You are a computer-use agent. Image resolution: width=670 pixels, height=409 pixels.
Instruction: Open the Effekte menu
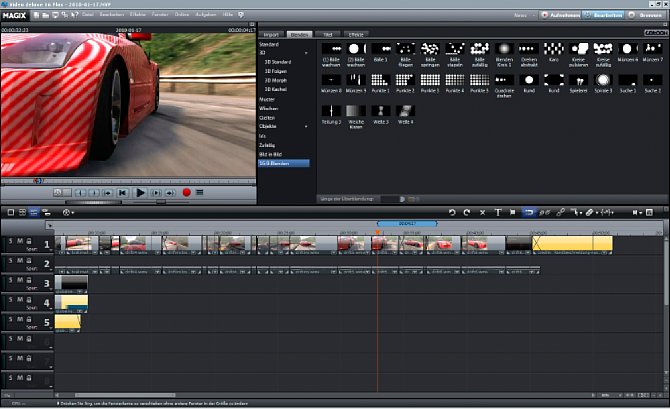pyautogui.click(x=138, y=15)
